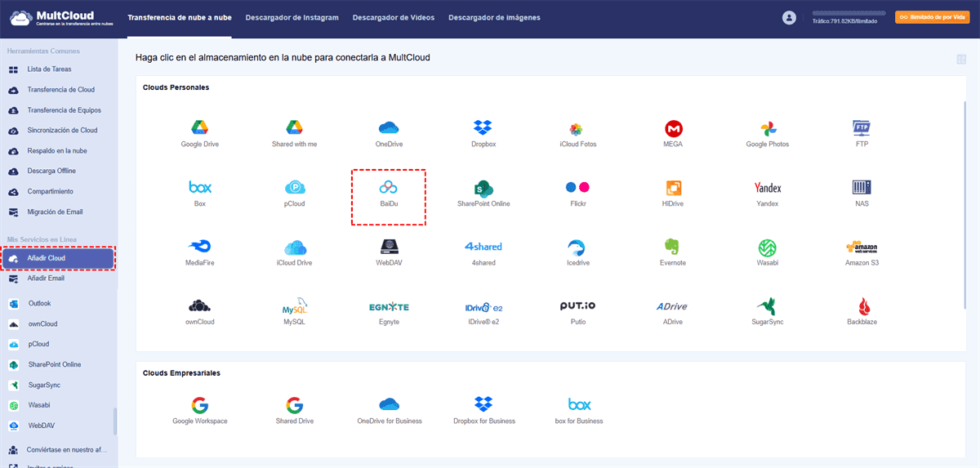Viewport: 980px width, 468px height.
Task: Click the Añadir Cloud button
Action: 58,258
